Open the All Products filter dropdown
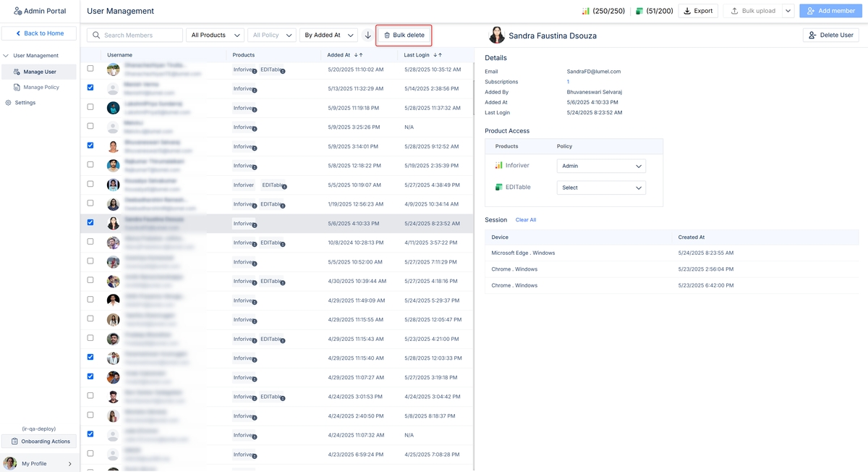 [x=214, y=35]
